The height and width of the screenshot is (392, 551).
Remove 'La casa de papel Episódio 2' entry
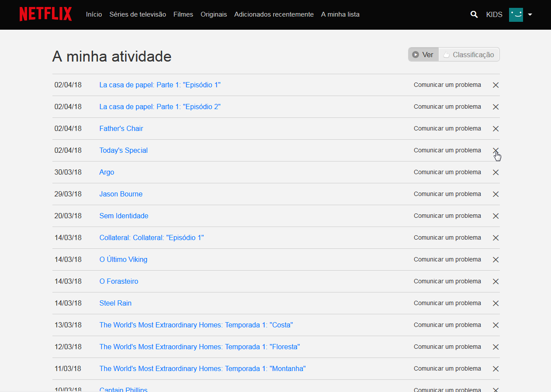[x=496, y=107]
